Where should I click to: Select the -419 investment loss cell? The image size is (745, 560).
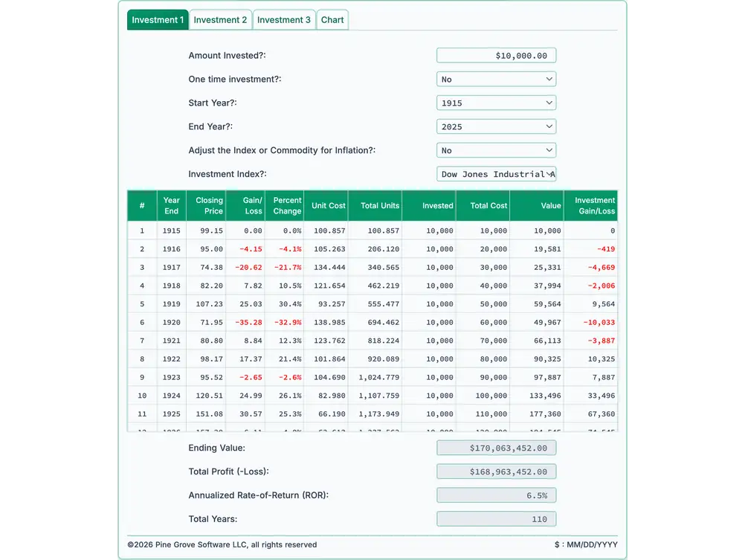point(590,249)
